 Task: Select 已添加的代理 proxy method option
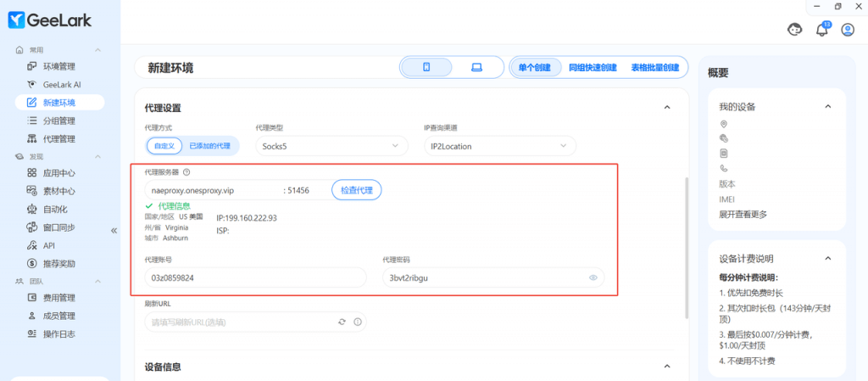209,146
